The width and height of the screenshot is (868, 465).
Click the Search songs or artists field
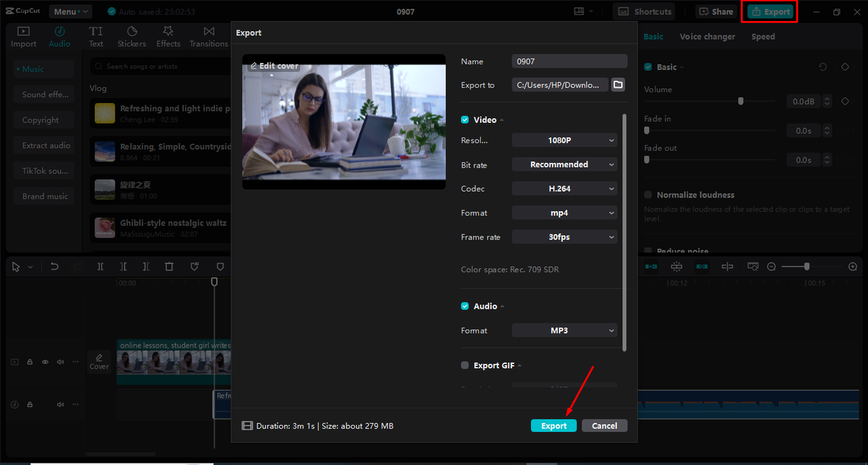click(x=160, y=67)
